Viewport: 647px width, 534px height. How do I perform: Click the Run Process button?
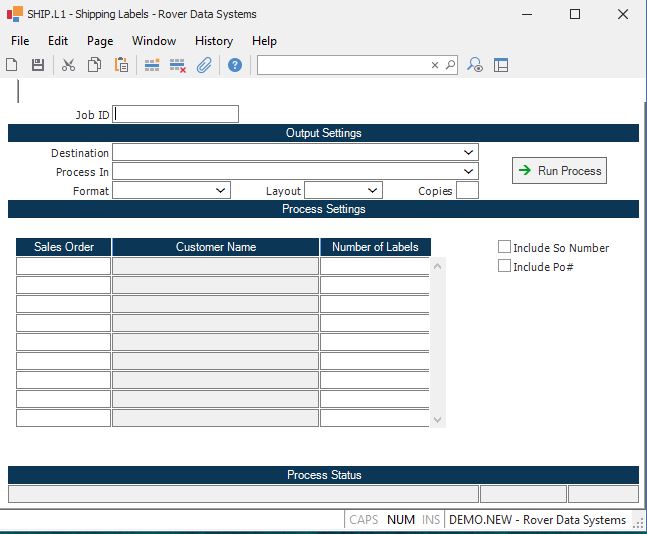559,171
